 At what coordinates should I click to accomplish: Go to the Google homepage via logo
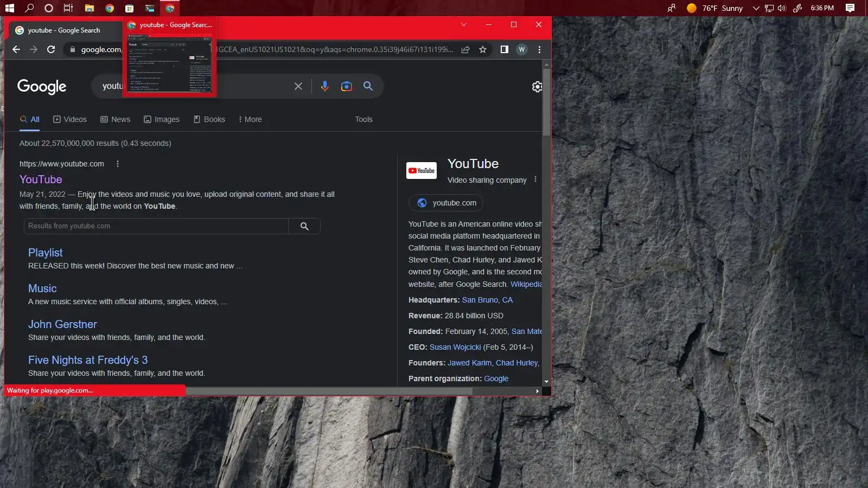(x=42, y=87)
